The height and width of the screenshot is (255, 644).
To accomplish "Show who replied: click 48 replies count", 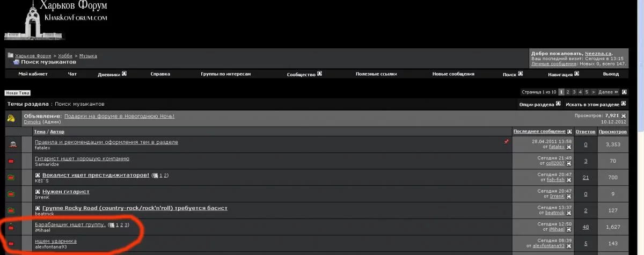I will click(586, 227).
